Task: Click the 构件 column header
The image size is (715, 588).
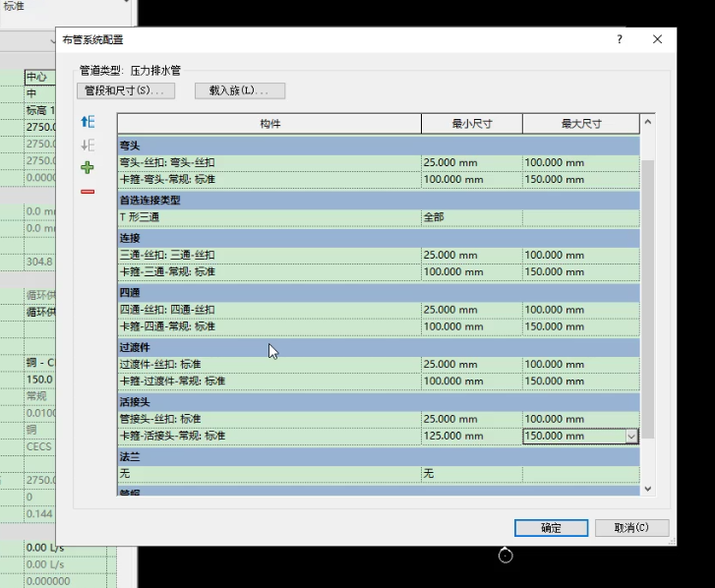Action: (x=269, y=124)
